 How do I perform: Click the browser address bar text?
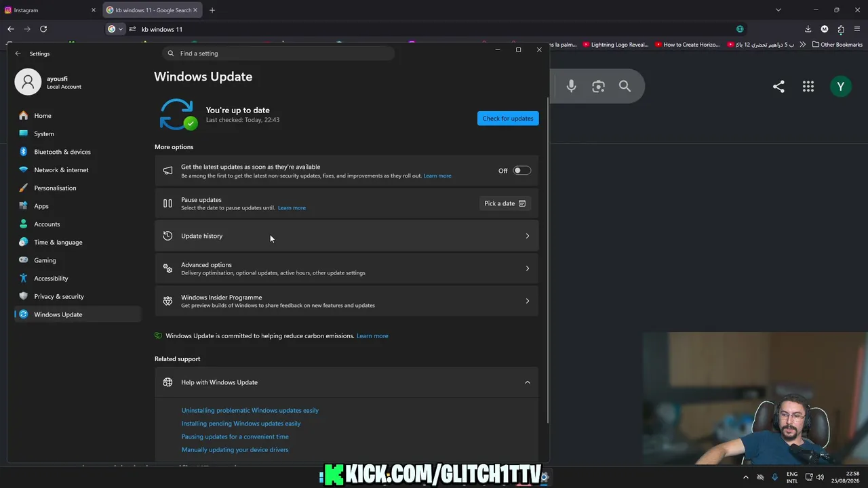[x=162, y=29]
